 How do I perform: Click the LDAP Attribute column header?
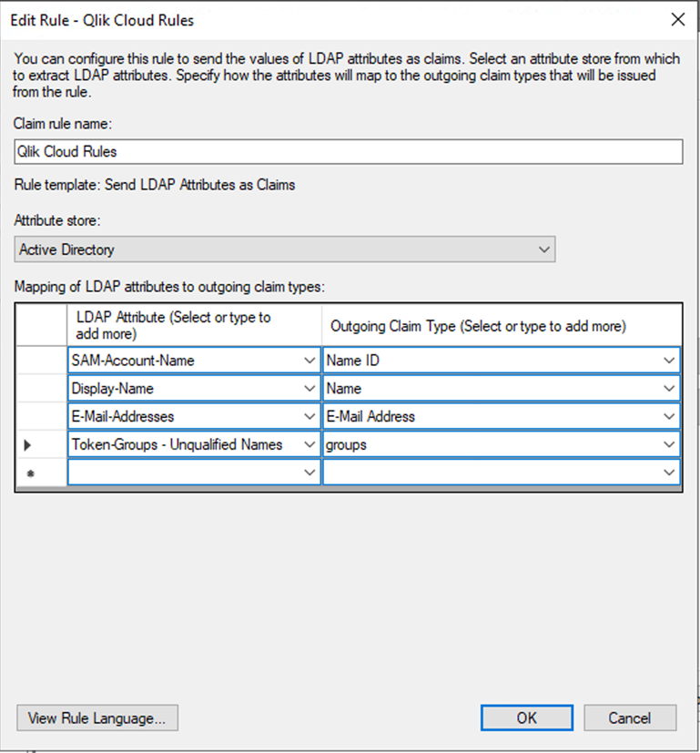194,325
